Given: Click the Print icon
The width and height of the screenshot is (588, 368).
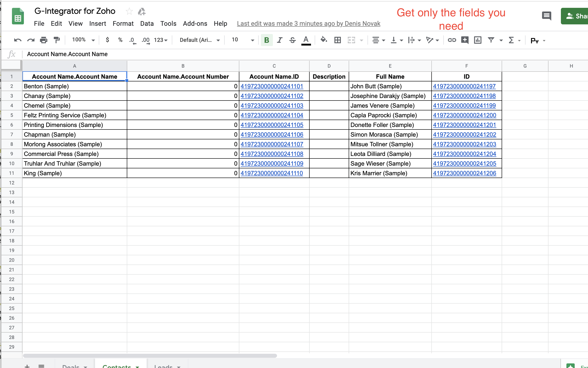Looking at the screenshot, I should 44,40.
